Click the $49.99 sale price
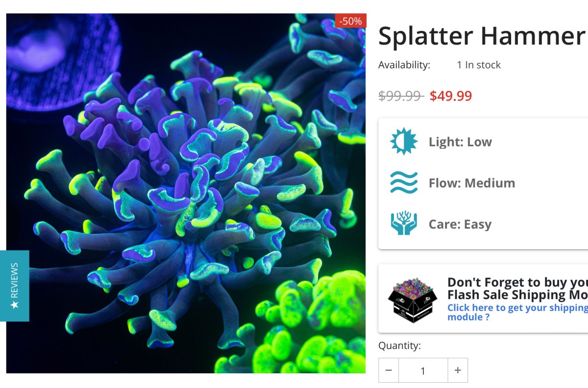Viewport: 588px width, 388px height. pyautogui.click(x=451, y=96)
